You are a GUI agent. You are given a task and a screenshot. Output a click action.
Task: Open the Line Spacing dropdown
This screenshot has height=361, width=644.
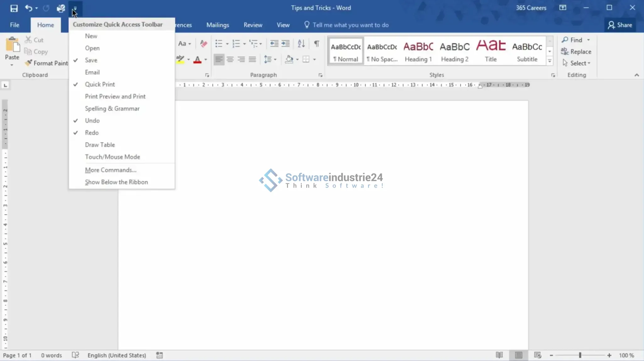pos(270,59)
